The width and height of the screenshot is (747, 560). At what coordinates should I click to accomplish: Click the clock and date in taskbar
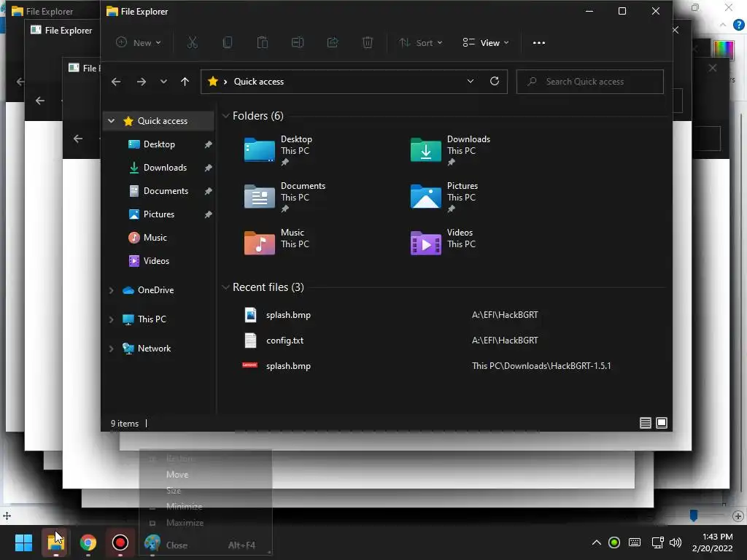712,542
